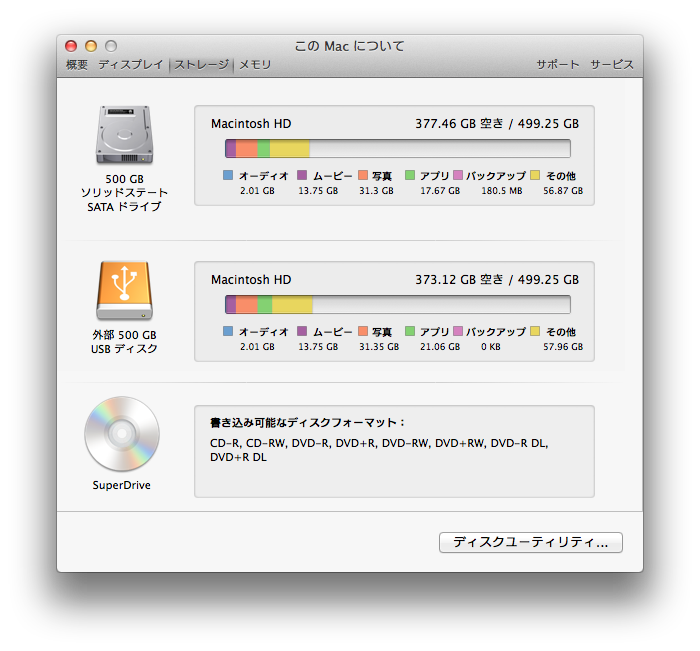The height and width of the screenshot is (651, 700).
Task: Click the orange 写真 swatch for internal drive
Action: tap(362, 175)
